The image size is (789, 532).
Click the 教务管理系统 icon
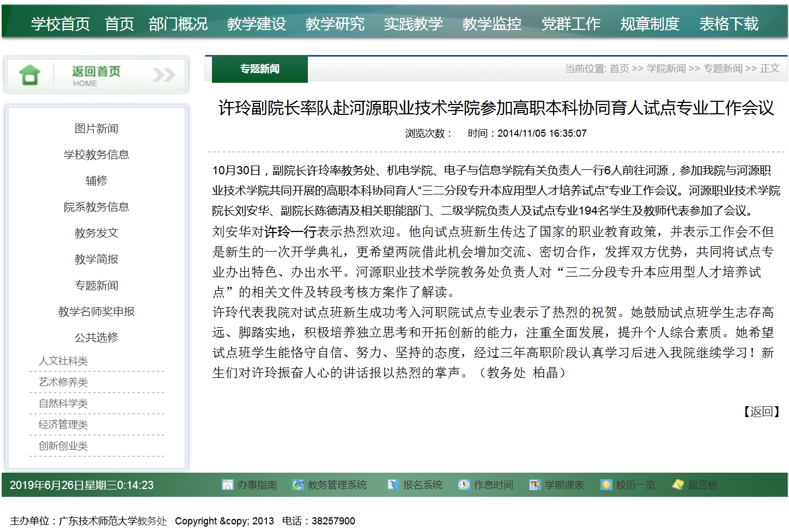click(x=298, y=485)
